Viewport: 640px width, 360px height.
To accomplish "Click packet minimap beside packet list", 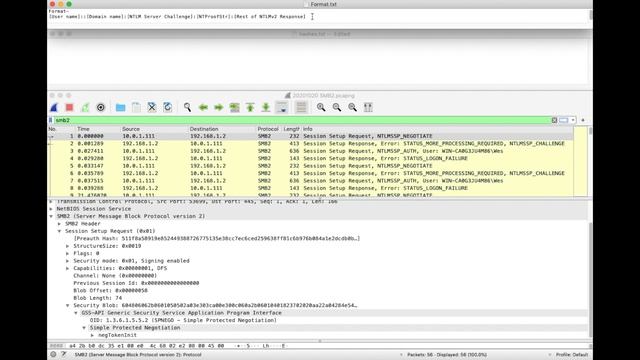I will (x=580, y=162).
